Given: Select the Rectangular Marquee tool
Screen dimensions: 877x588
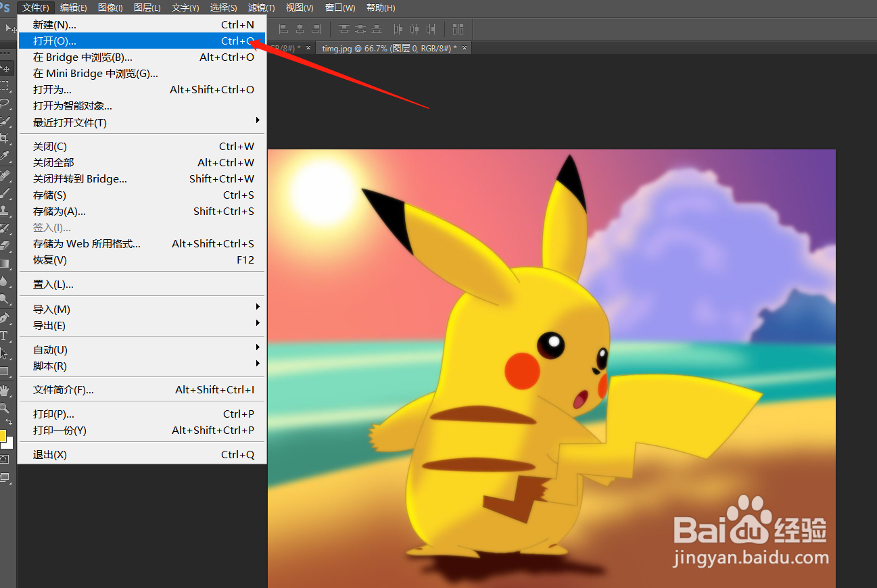Looking at the screenshot, I should (6, 87).
